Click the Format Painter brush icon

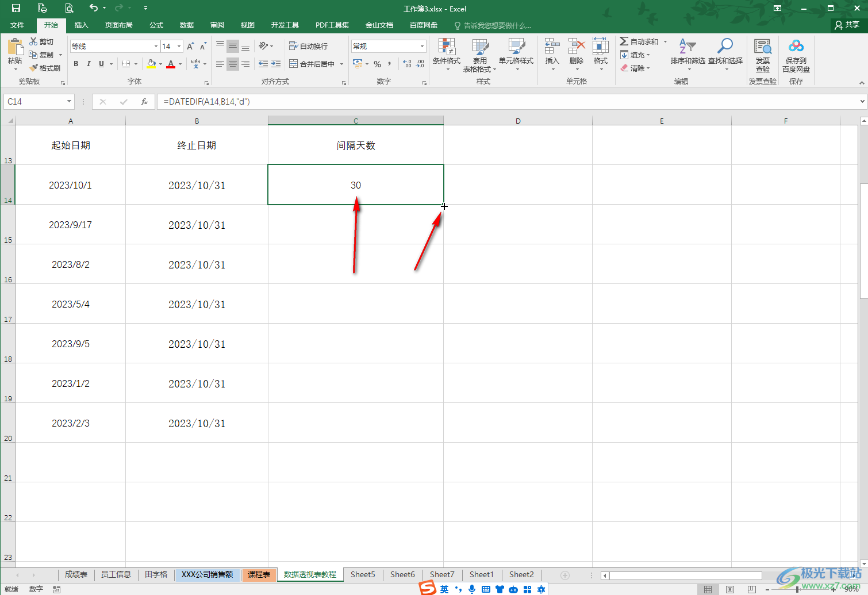(33, 68)
